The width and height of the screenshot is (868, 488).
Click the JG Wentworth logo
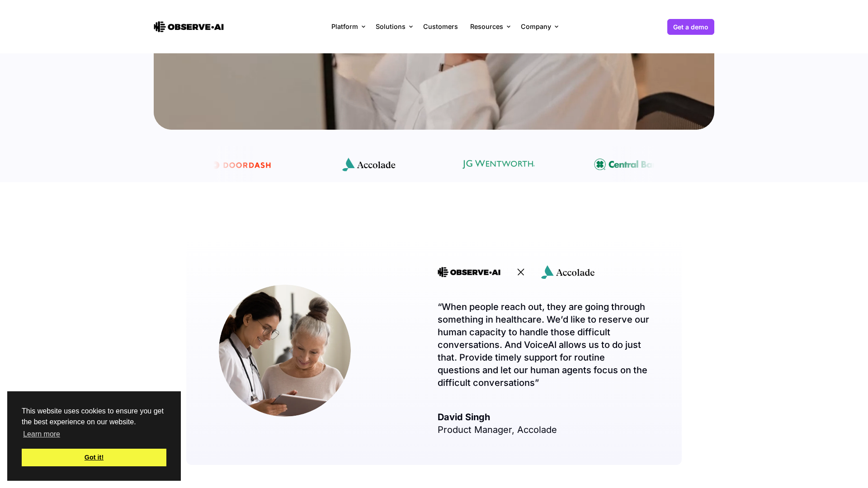coord(499,164)
